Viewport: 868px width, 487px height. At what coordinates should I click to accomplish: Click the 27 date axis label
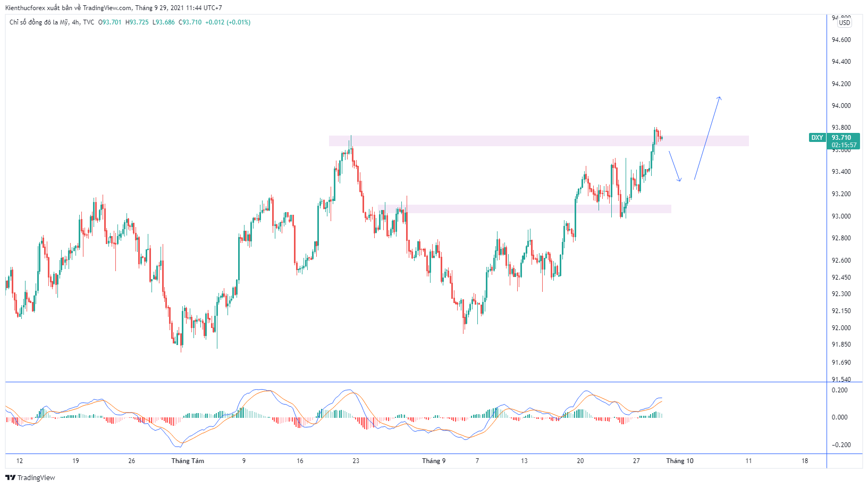coord(636,461)
